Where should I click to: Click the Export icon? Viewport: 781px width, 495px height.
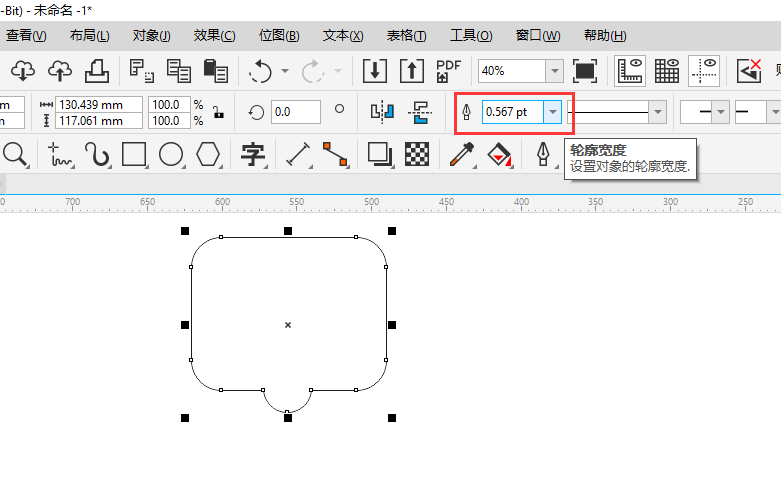pos(412,71)
